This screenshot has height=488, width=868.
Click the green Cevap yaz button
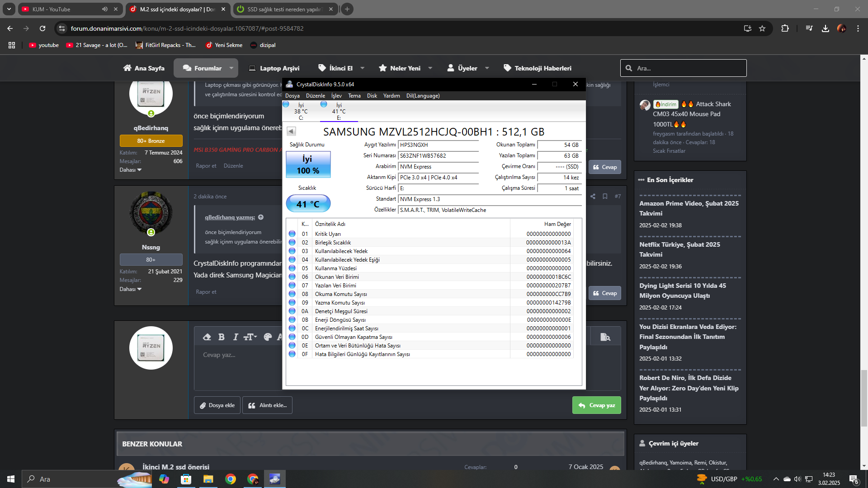596,405
